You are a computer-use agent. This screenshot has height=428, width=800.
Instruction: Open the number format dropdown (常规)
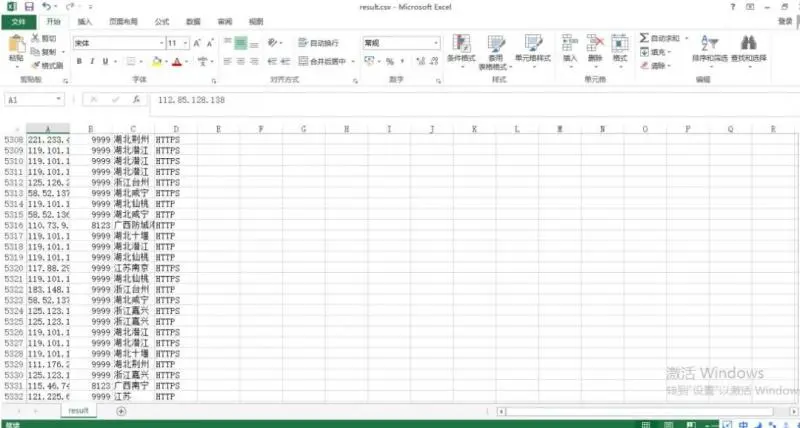pyautogui.click(x=436, y=43)
